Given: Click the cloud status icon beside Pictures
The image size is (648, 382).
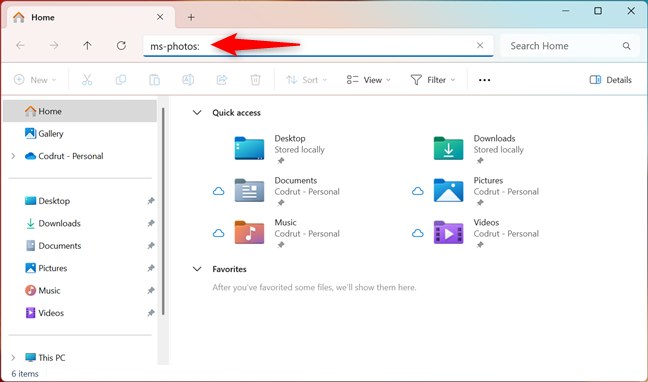Looking at the screenshot, I should (418, 191).
